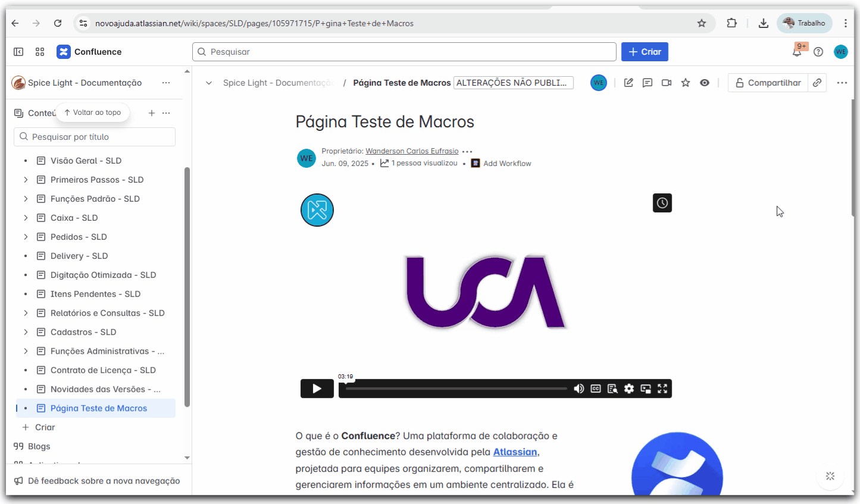The width and height of the screenshot is (860, 504).
Task: Mute the video volume
Action: [578, 389]
